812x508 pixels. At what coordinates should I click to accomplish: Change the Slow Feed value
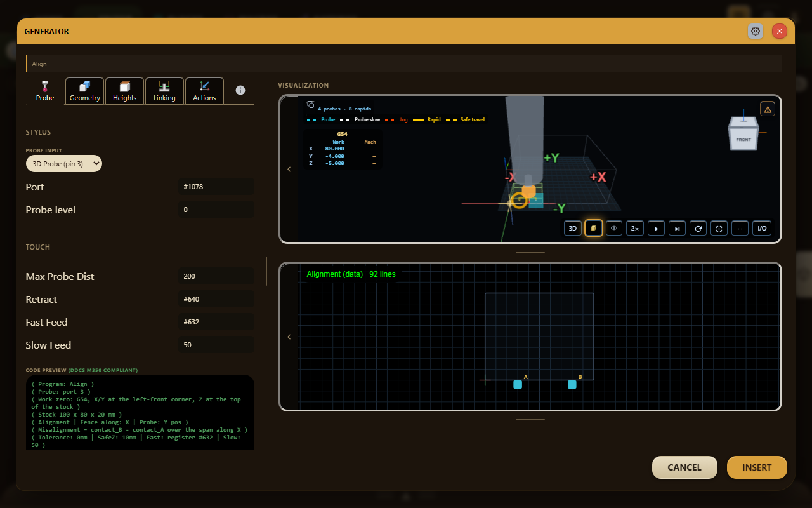pyautogui.click(x=216, y=345)
